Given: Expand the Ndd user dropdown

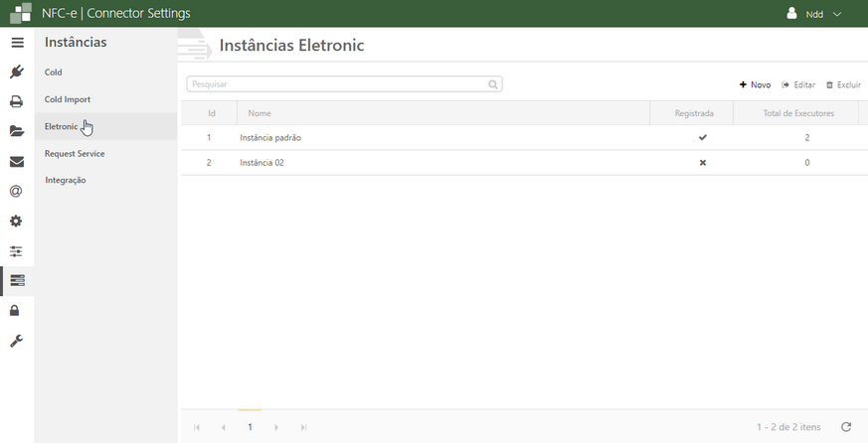Looking at the screenshot, I should click(x=814, y=14).
